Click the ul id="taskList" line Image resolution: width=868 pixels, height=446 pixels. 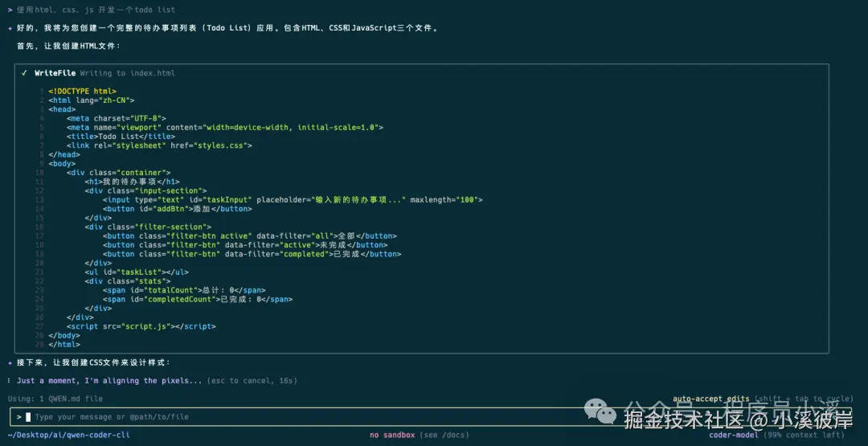pos(137,272)
